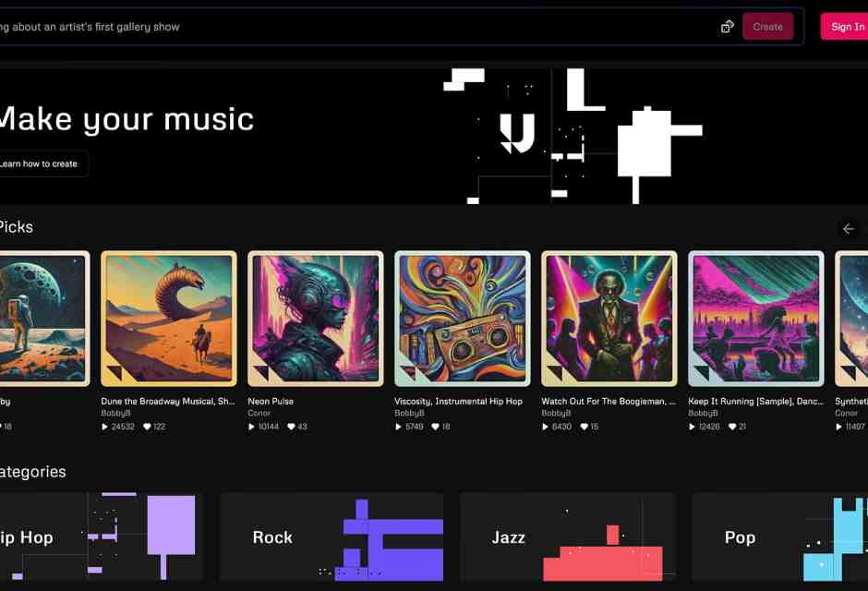Image resolution: width=868 pixels, height=591 pixels.
Task: Open BobbyB's profile under Dune the Broadway Musical
Action: pyautogui.click(x=115, y=414)
